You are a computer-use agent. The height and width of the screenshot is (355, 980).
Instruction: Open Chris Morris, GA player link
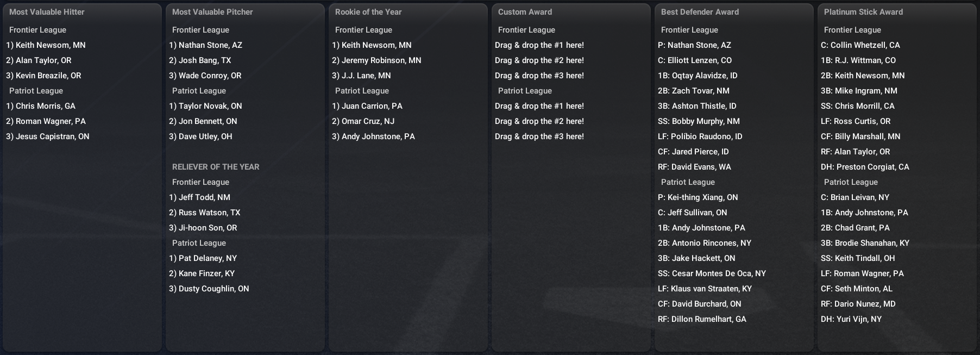click(x=46, y=106)
